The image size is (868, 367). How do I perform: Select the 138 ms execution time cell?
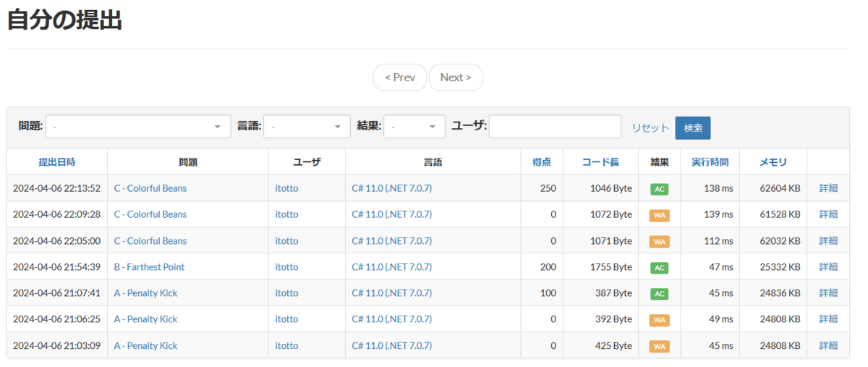tap(718, 188)
